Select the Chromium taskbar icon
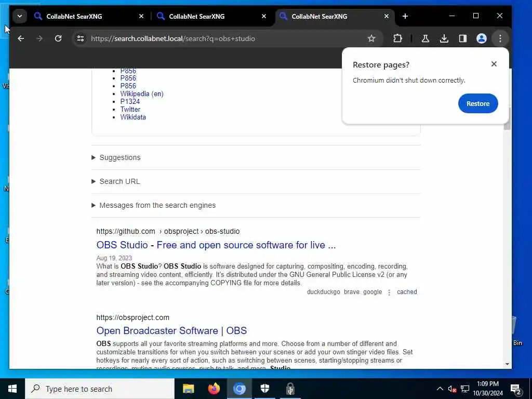532x399 pixels. [x=239, y=389]
